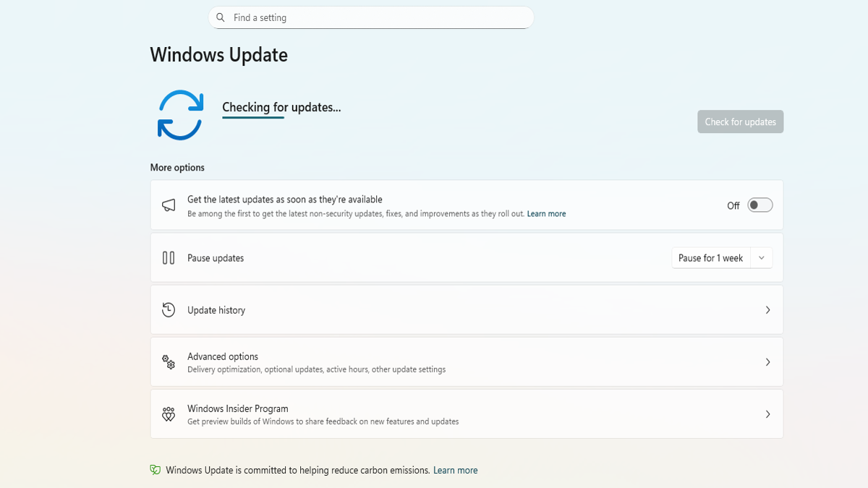This screenshot has height=488, width=868.
Task: Click the Check for updates button
Action: pyautogui.click(x=740, y=121)
